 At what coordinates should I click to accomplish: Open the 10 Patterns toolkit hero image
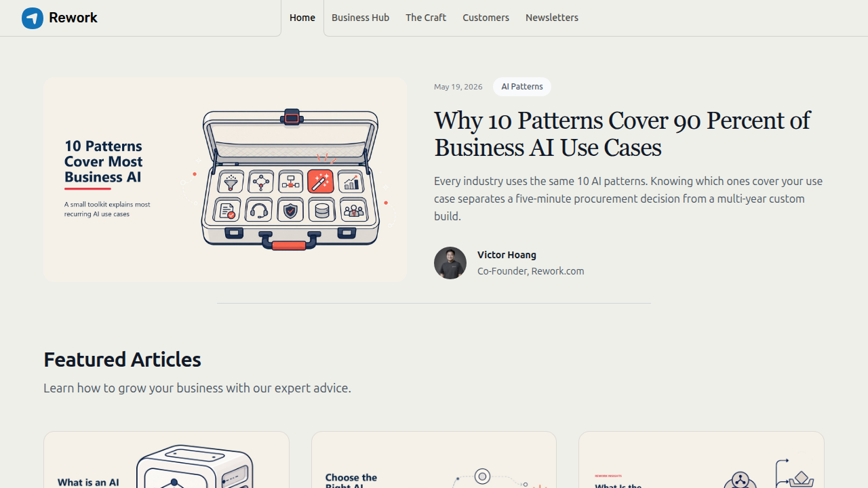tap(225, 179)
